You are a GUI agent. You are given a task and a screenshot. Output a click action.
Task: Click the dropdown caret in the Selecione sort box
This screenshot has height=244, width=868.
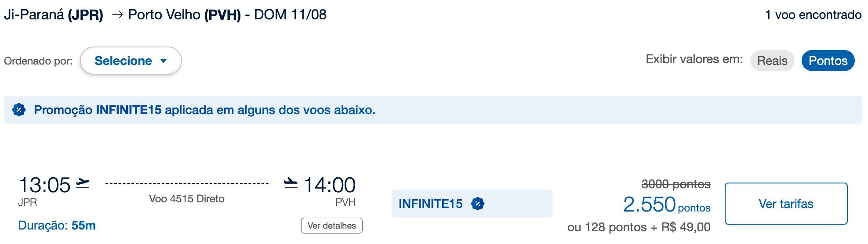pos(163,61)
